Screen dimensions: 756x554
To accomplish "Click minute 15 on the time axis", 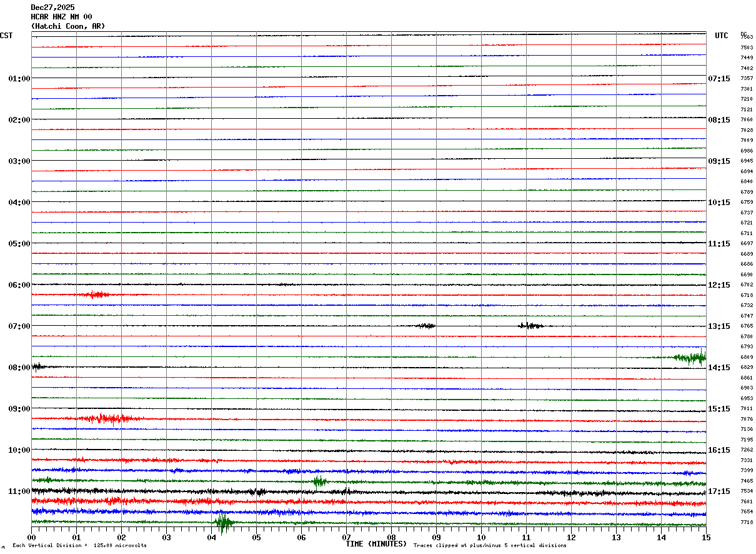I will pyautogui.click(x=705, y=537).
